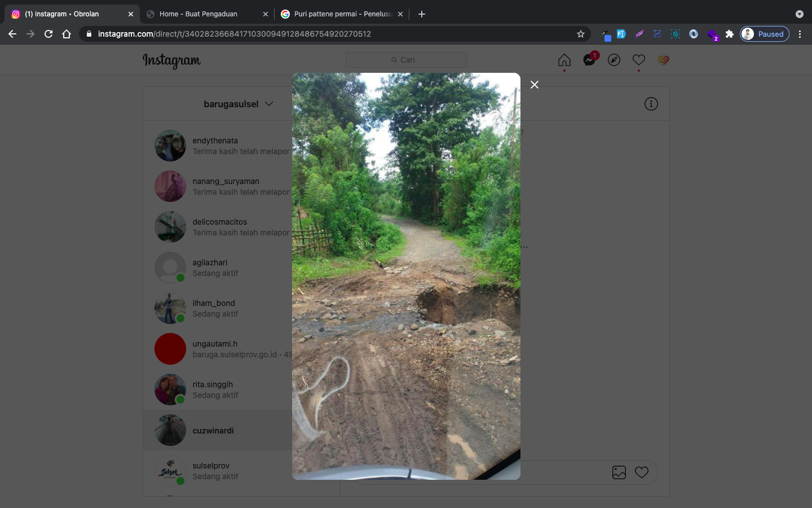Open the Extensions puzzle icon
The width and height of the screenshot is (812, 508).
730,34
